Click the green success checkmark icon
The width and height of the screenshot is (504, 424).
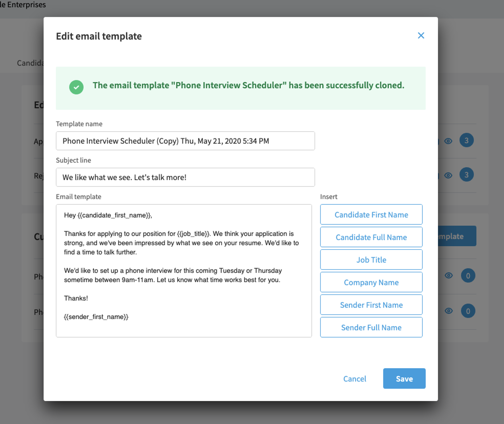(x=76, y=87)
